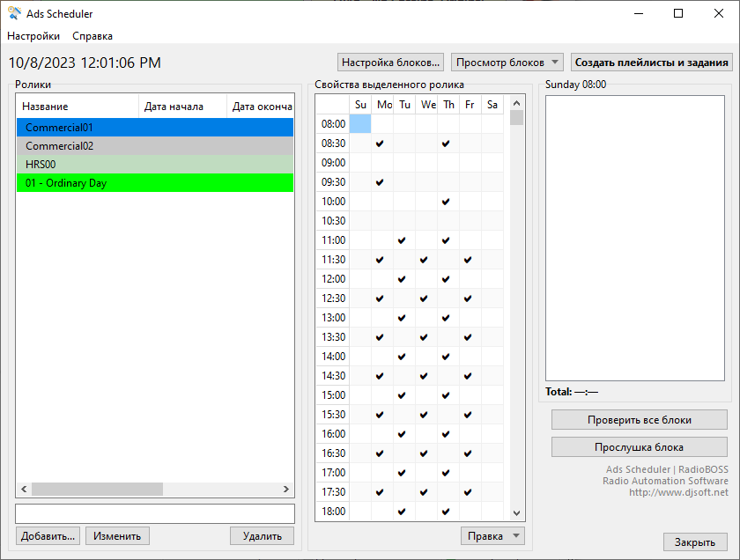Click the Fr day column header

tap(470, 104)
